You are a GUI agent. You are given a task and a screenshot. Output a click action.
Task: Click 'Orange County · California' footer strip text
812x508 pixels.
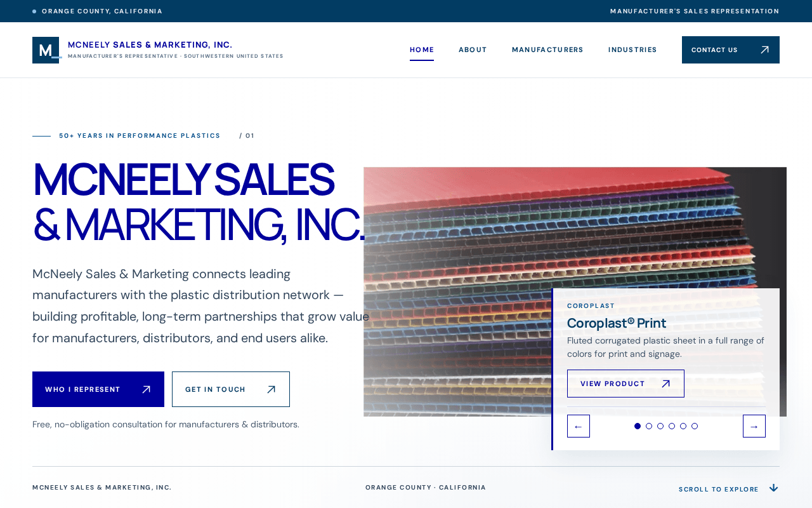click(x=426, y=488)
